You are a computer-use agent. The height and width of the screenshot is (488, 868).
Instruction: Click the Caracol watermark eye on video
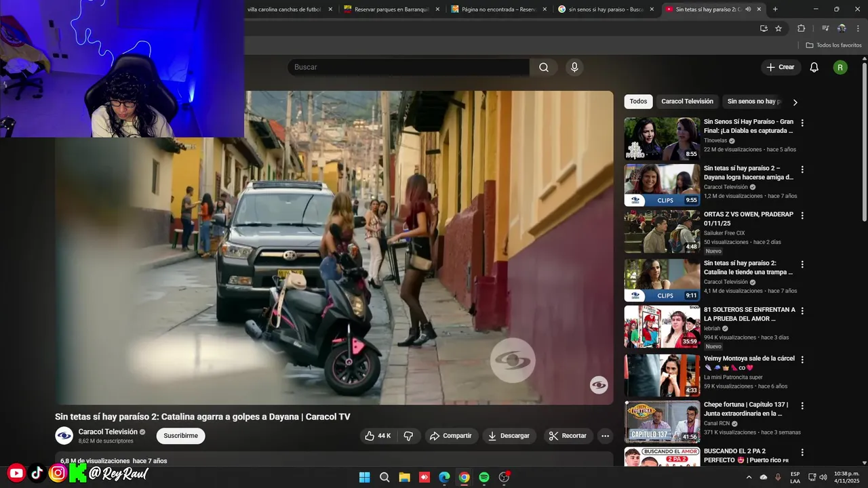(599, 385)
